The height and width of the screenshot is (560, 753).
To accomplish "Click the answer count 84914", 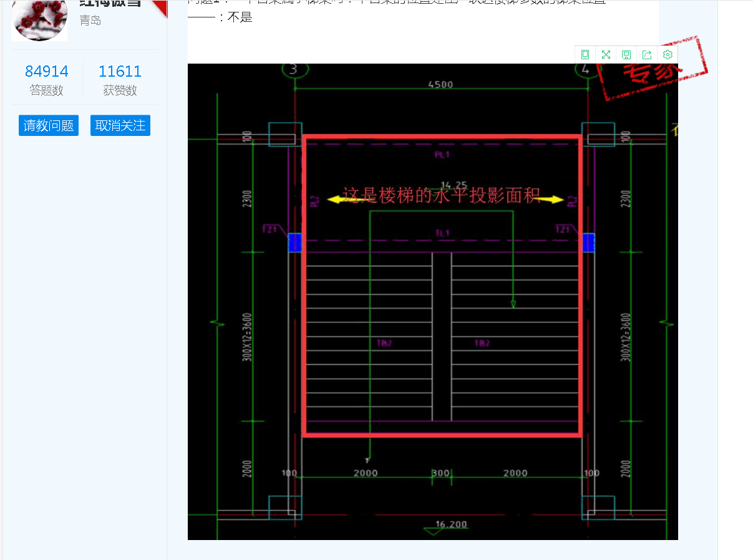I will point(47,71).
